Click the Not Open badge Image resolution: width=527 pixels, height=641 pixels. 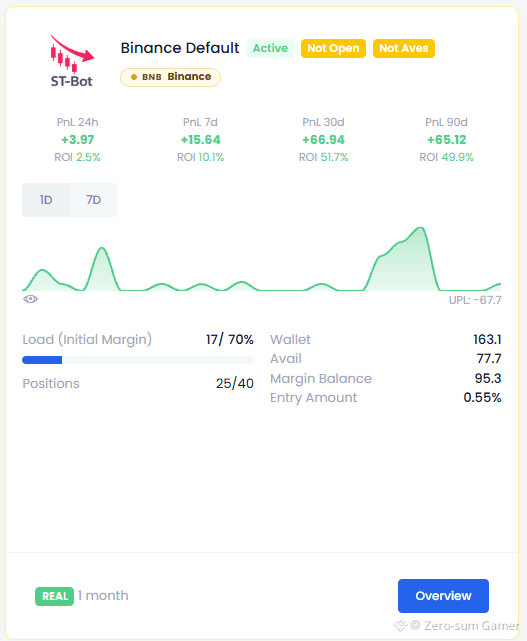[333, 48]
